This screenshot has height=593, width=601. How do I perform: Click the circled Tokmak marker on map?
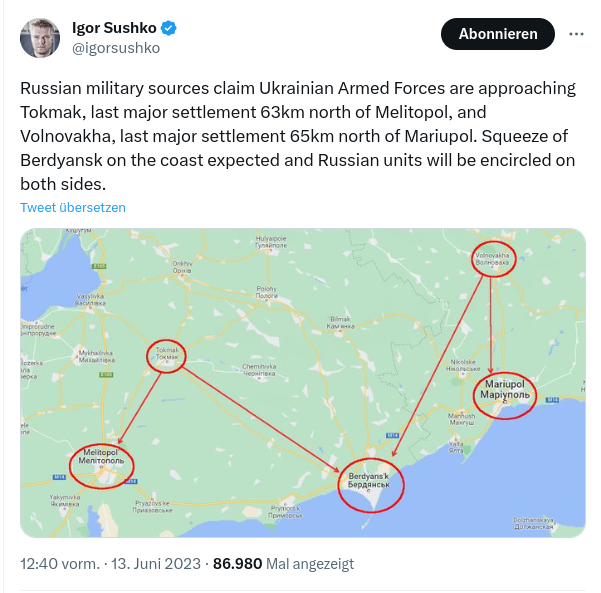tap(167, 354)
